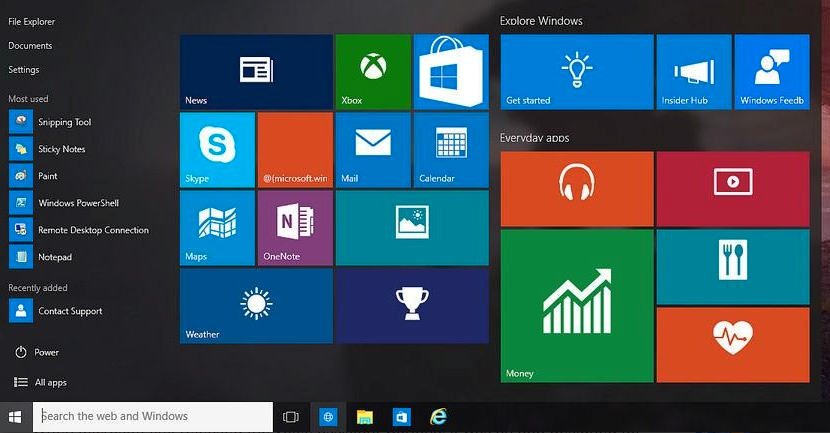Screen dimensions: 830x433
Task: Open the music headphones tile
Action: coord(576,188)
